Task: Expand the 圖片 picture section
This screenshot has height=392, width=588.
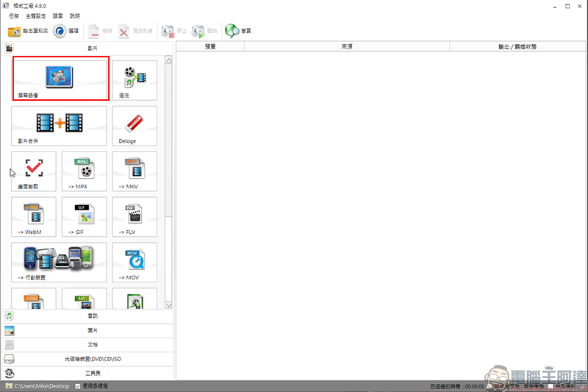Action: 87,330
